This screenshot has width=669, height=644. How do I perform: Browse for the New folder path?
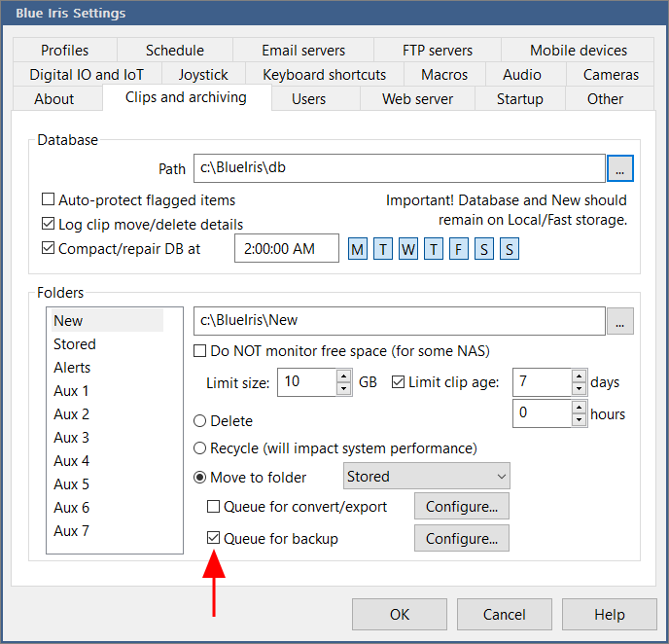pyautogui.click(x=620, y=321)
